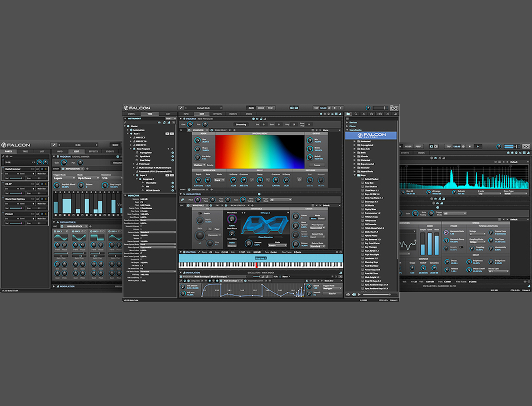Click the red highlighted key on mapping keyboard
The width and height of the screenshot is (532, 406).
(x=256, y=265)
